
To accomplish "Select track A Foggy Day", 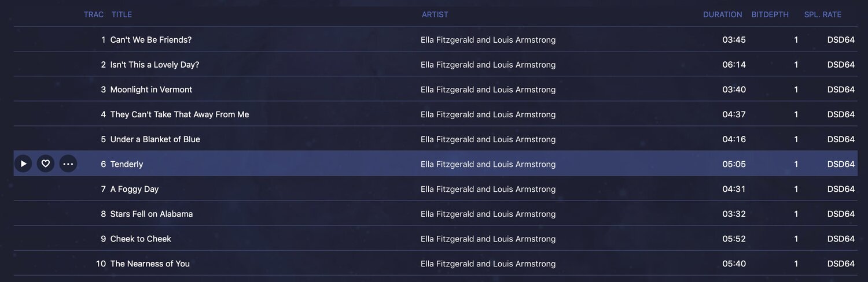I will (x=134, y=189).
